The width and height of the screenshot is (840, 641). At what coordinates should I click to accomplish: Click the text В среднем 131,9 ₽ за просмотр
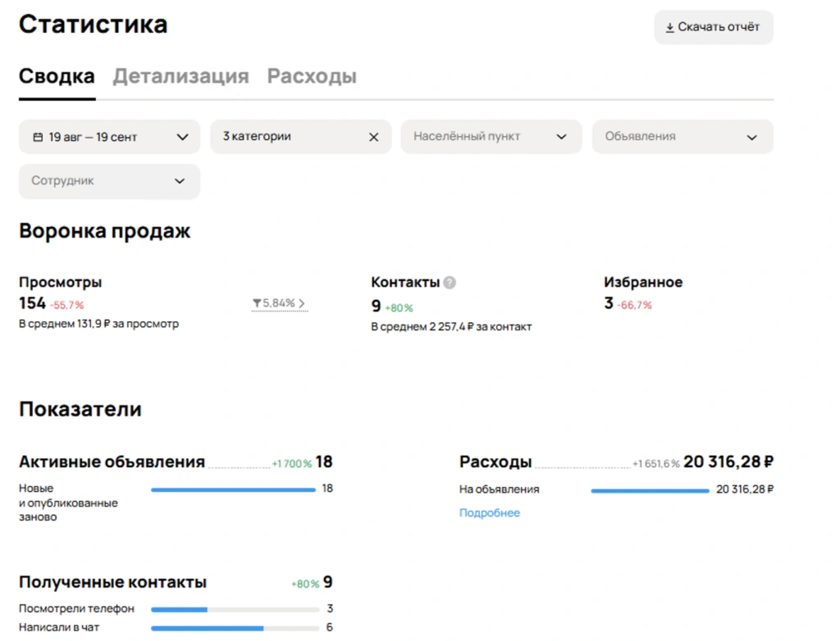tap(98, 324)
